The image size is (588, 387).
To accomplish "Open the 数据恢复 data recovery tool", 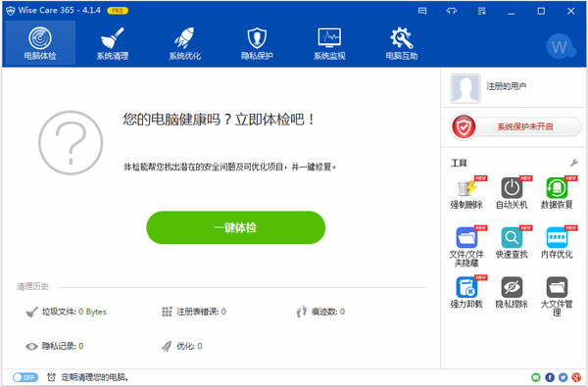I will [557, 193].
